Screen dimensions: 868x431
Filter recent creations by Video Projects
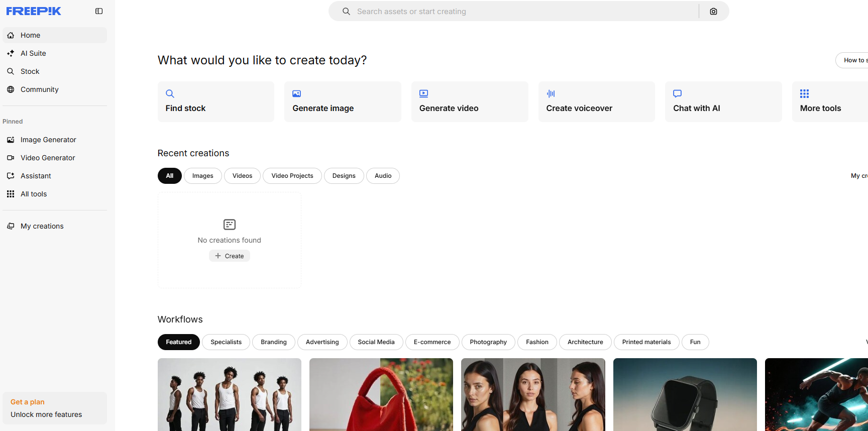click(x=292, y=176)
